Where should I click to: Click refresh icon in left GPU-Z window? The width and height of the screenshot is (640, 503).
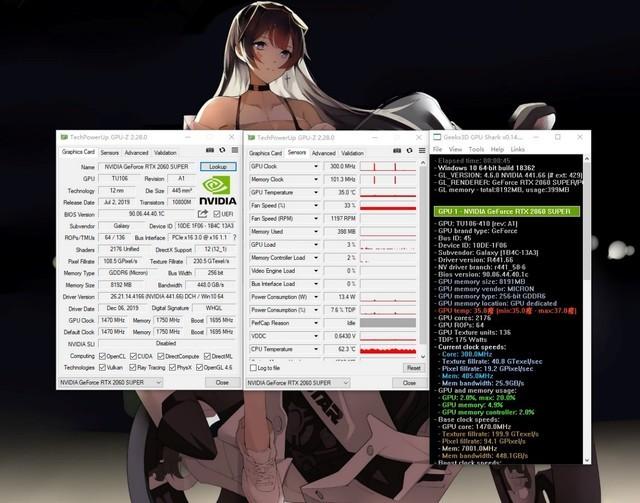(x=222, y=150)
